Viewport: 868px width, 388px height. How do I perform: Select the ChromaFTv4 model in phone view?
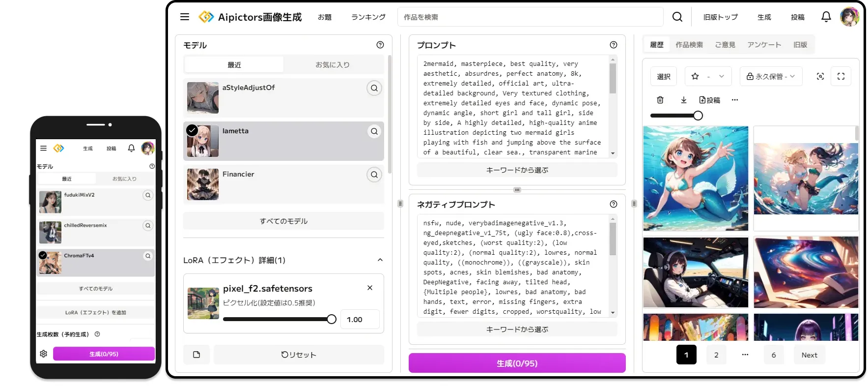coord(96,263)
